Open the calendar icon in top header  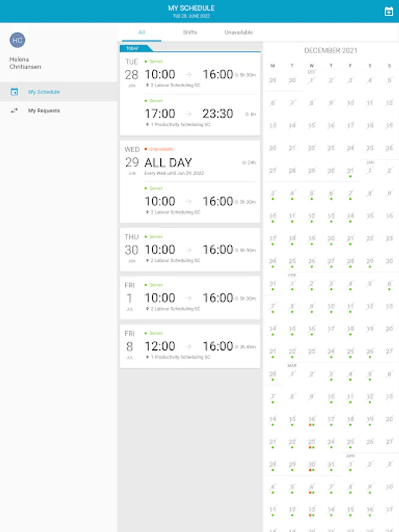[x=388, y=12]
